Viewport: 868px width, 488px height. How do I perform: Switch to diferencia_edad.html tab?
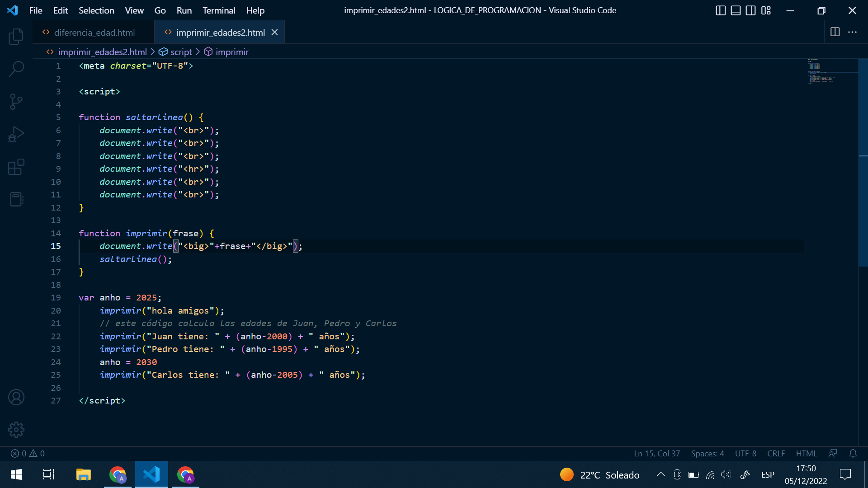click(x=94, y=32)
